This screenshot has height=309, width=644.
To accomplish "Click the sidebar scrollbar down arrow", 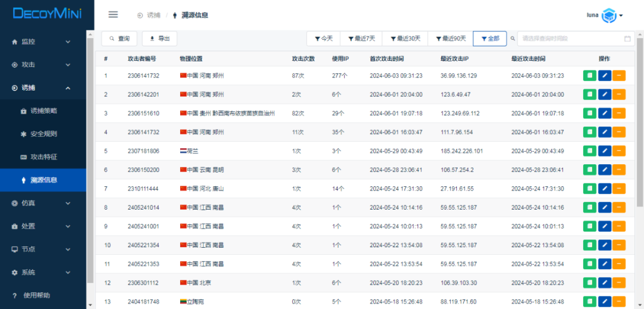I will click(x=91, y=305).
